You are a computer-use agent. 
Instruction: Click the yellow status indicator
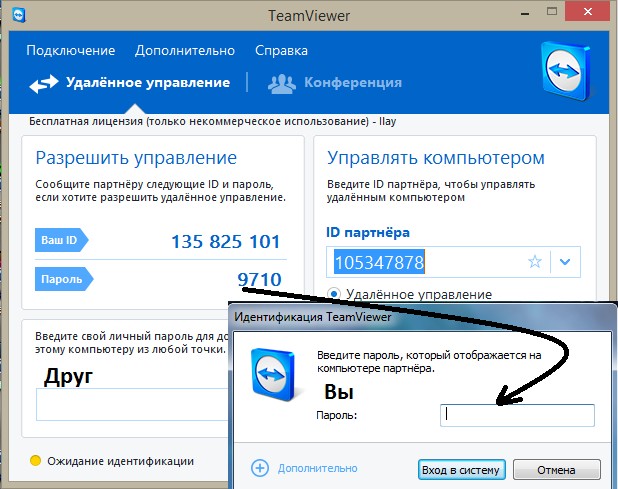click(35, 461)
